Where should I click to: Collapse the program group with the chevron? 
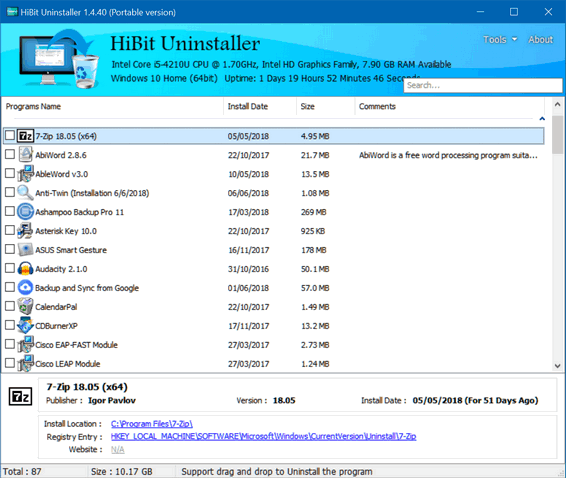click(x=542, y=119)
